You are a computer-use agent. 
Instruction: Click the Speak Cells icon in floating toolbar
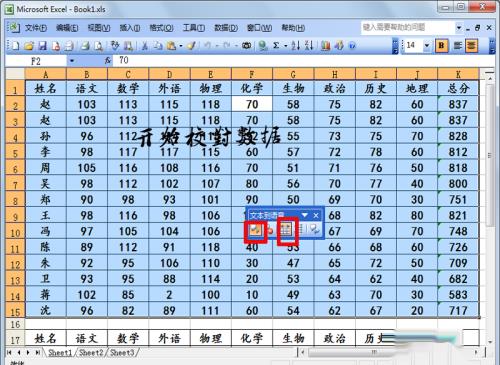tap(255, 230)
